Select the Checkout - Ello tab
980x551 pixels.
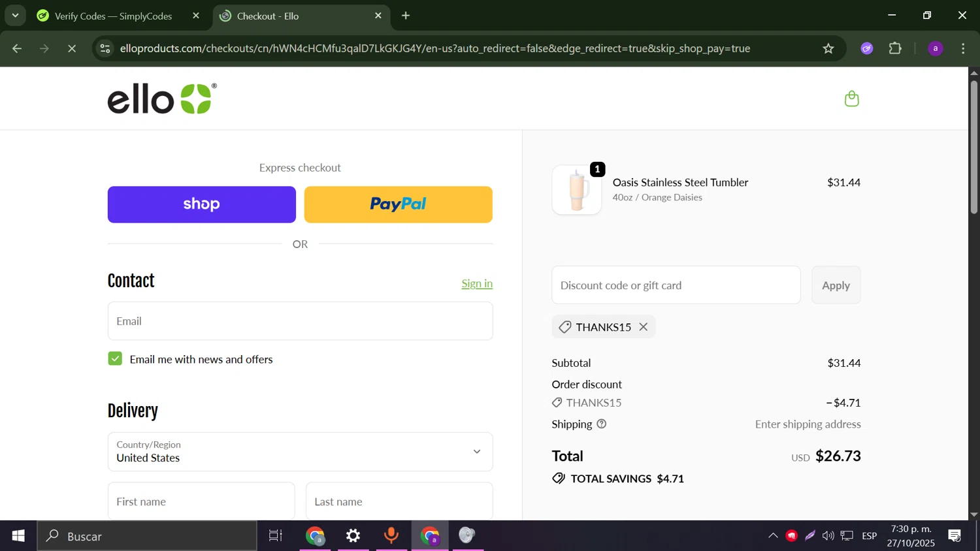301,16
